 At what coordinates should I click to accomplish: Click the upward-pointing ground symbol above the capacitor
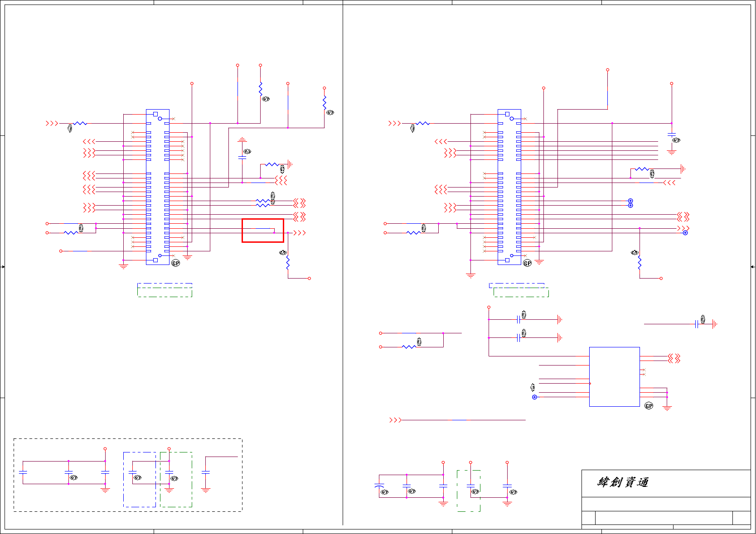[242, 140]
